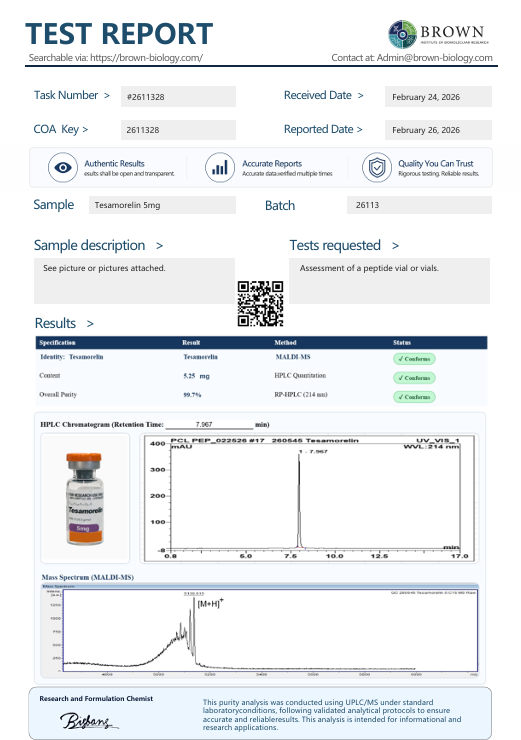Click the arrow next to Results
This screenshot has width=521, height=740.
pyautogui.click(x=90, y=324)
